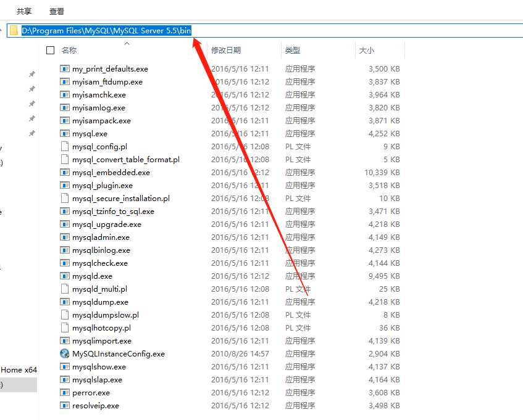Select the myisam_ftdump.exe file icon
This screenshot has width=523, height=420.
[65, 81]
